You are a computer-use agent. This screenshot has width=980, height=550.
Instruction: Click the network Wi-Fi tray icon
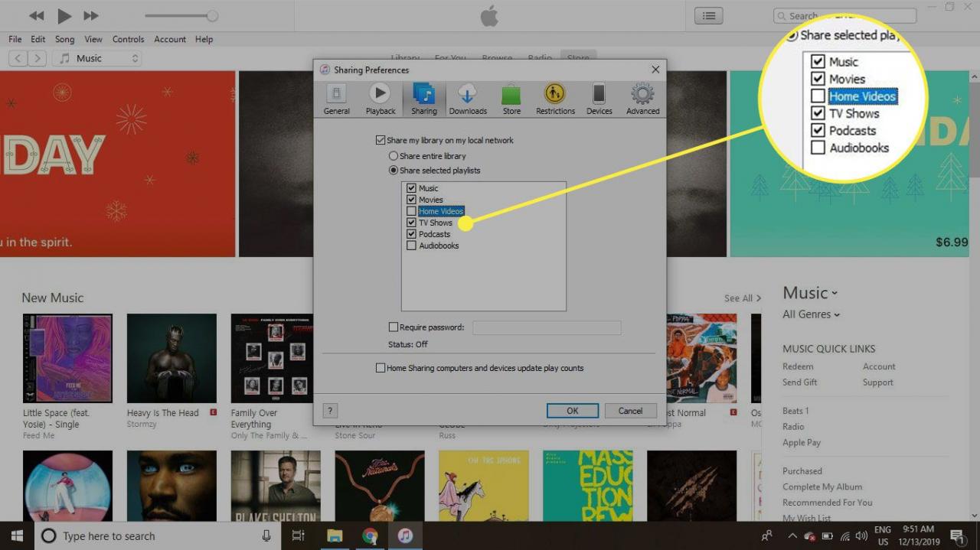[x=844, y=535]
